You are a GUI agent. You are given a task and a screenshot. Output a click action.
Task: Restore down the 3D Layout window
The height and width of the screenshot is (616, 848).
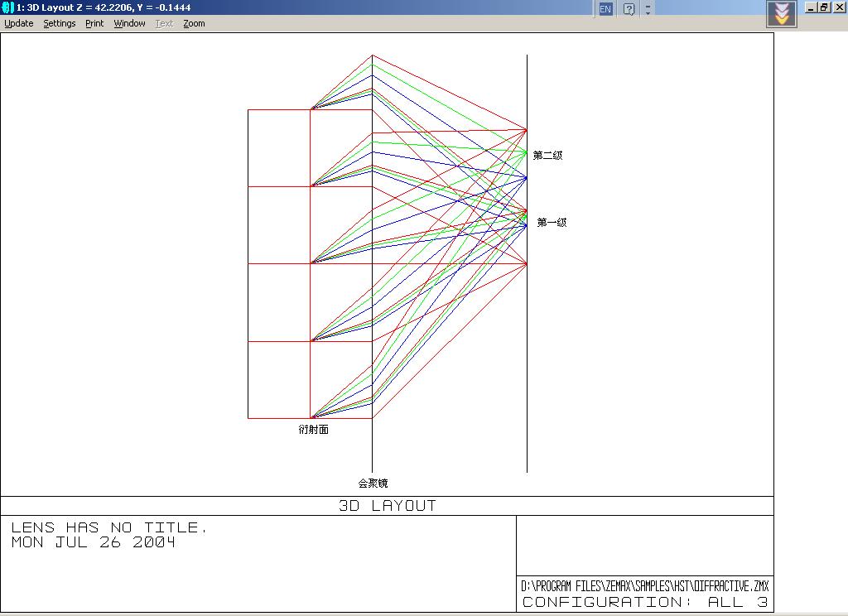(824, 7)
